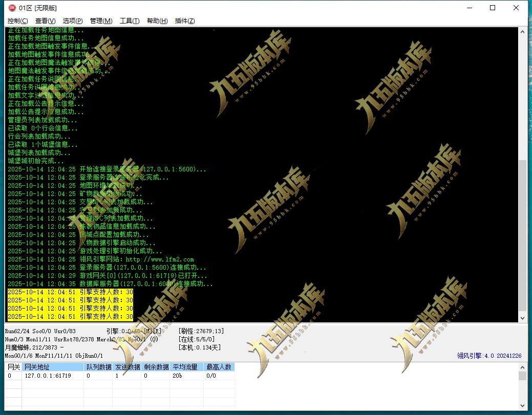532x415 pixels.
Task: Click the log scrollbar down arrow
Action: pyautogui.click(x=522, y=318)
